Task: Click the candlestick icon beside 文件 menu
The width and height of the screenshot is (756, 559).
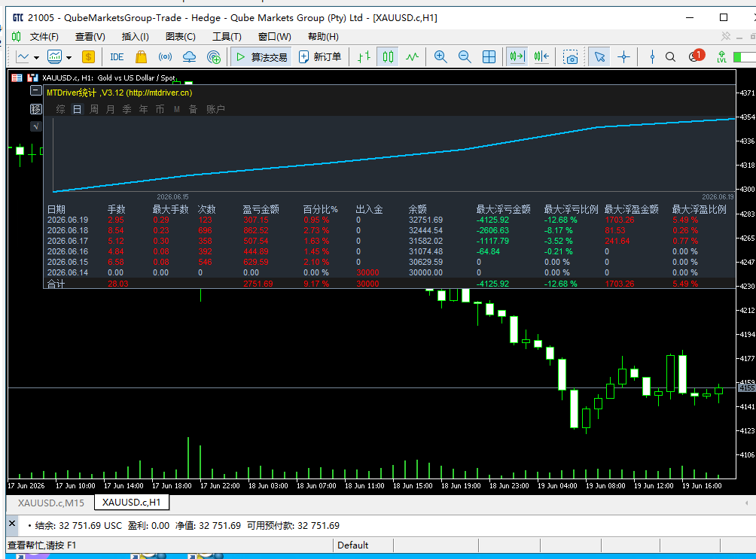Action: click(x=16, y=37)
